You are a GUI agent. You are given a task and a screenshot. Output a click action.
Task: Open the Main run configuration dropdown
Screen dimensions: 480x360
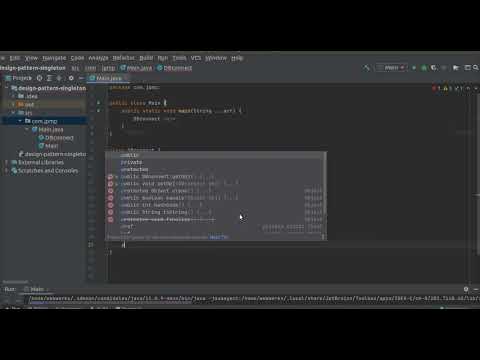pos(391,68)
